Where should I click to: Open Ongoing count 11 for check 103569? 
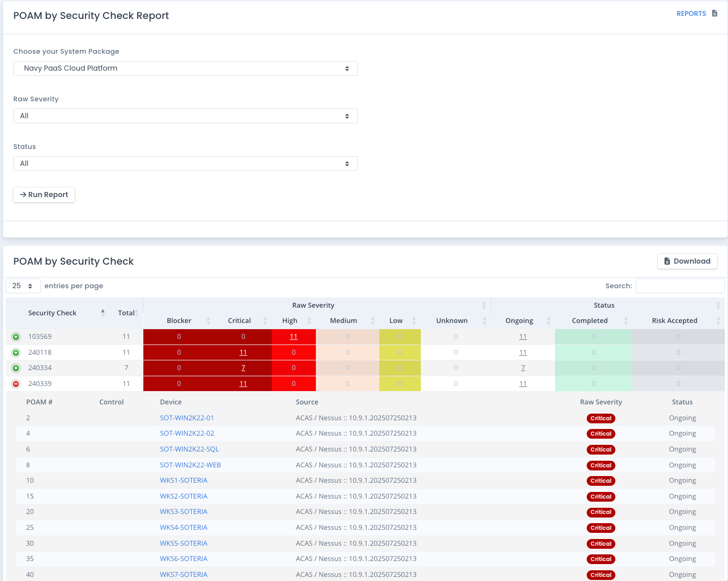click(x=523, y=337)
